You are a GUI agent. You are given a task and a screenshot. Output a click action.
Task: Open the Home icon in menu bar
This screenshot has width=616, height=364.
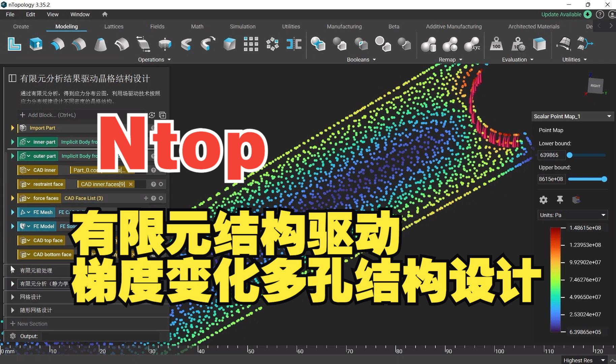coord(105,14)
